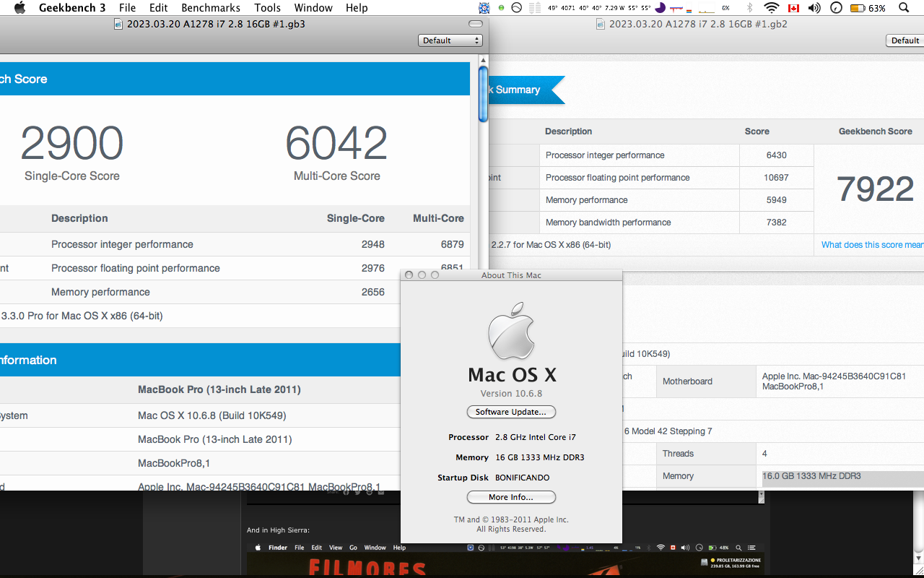Click '2.8 GHz Intel Core i7' processor text
This screenshot has height=578, width=924.
(x=536, y=437)
